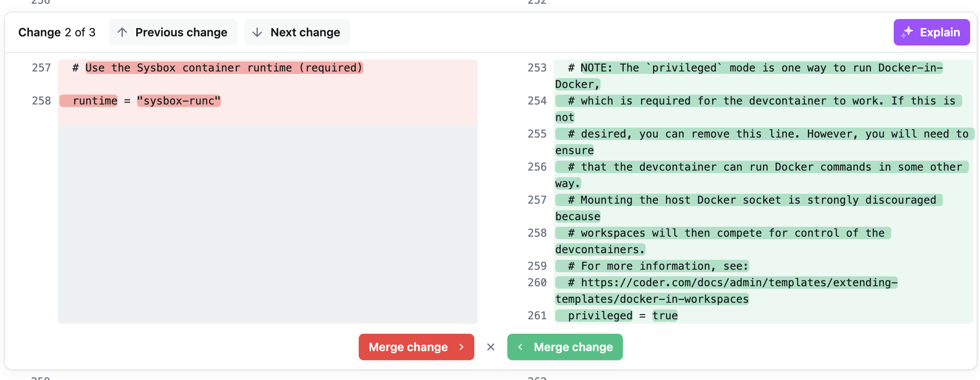Click the down arrow icon for next change
The height and width of the screenshot is (380, 980).
pyautogui.click(x=257, y=32)
